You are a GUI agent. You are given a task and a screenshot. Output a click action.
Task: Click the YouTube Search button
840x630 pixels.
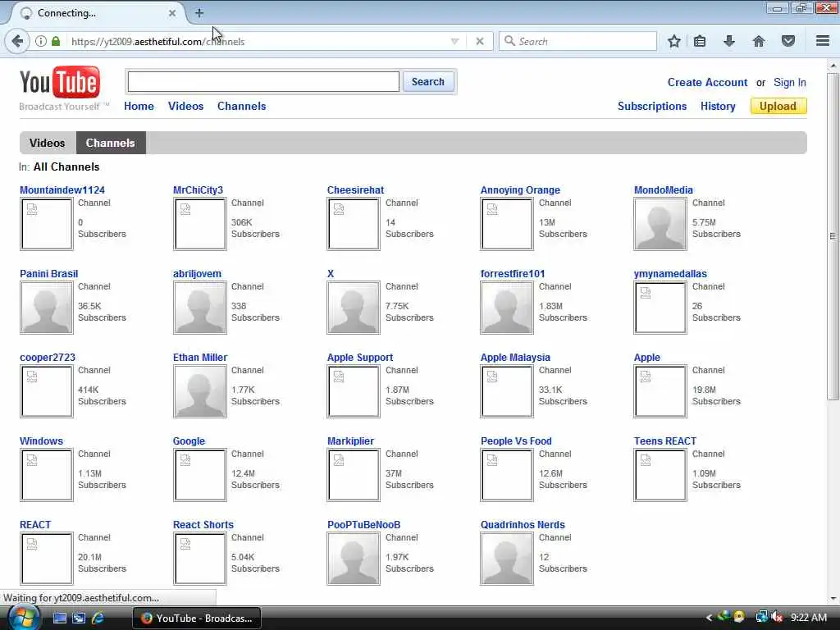point(428,82)
